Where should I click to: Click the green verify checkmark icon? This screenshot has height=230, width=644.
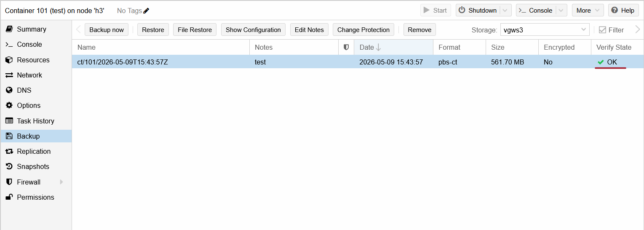601,62
